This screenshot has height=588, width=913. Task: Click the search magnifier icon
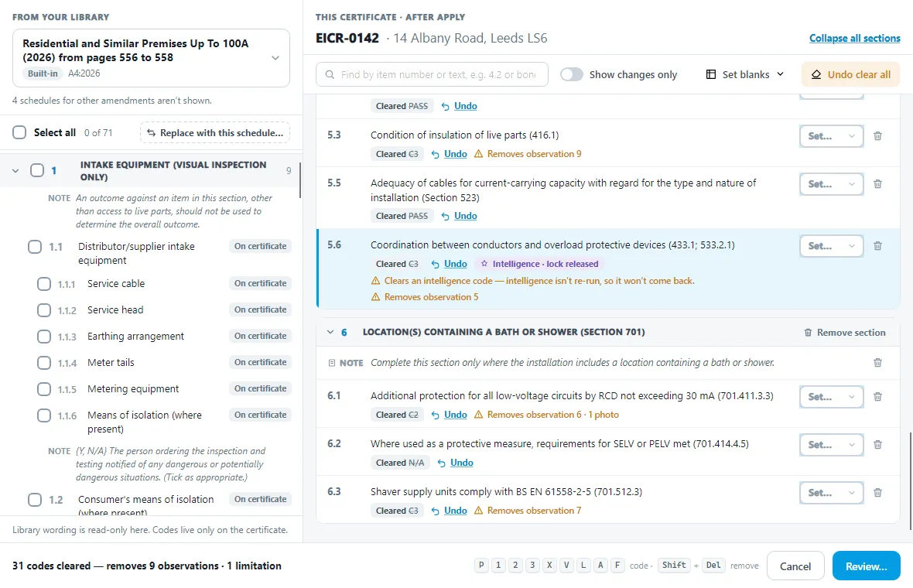330,74
